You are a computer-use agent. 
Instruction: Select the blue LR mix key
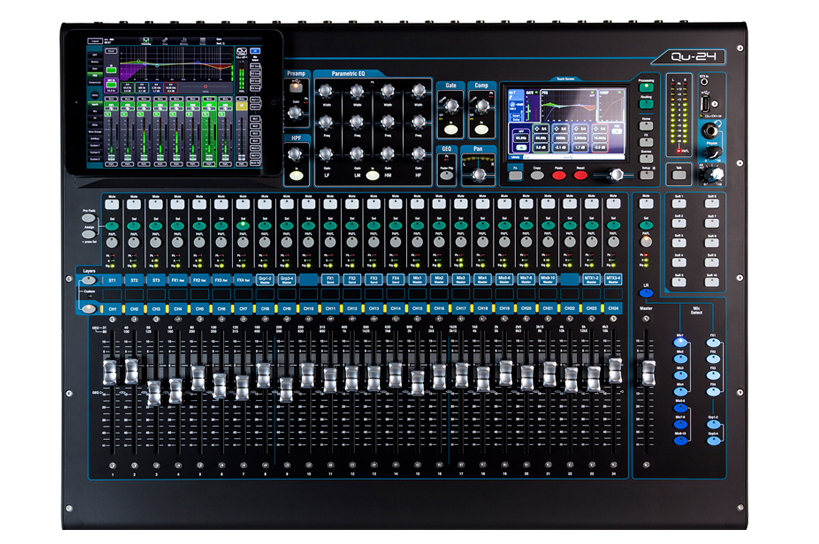[x=646, y=293]
